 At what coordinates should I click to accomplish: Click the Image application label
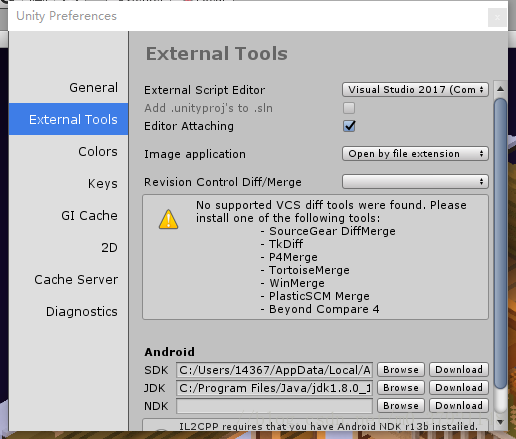[195, 154]
